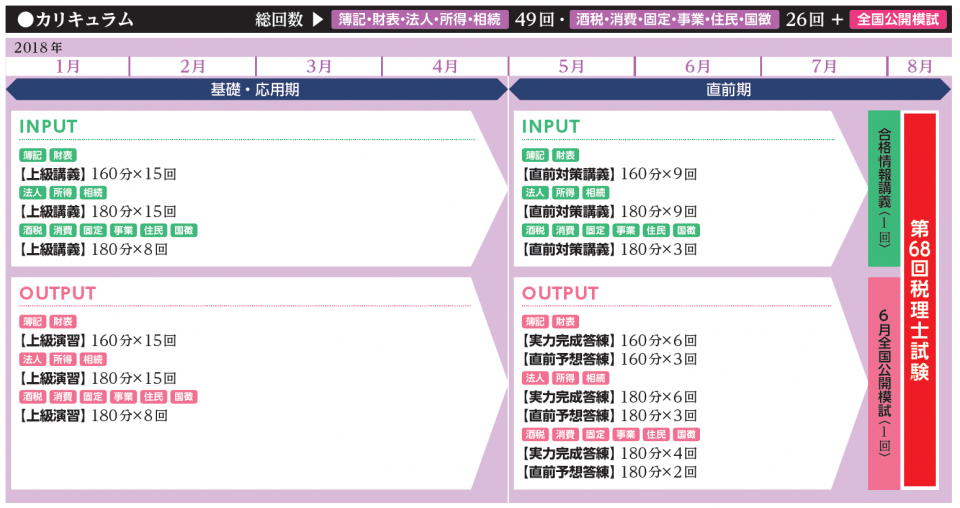Click the triangle arrow after 総回数

pyautogui.click(x=317, y=19)
